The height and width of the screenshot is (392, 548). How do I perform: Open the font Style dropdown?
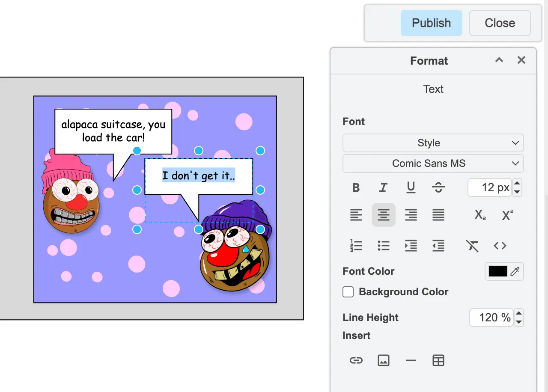click(433, 143)
